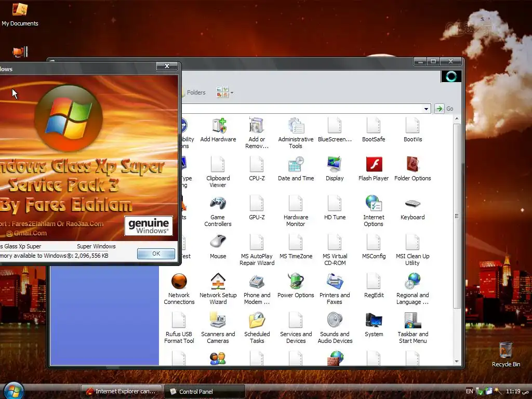The width and height of the screenshot is (532, 399).
Task: Open the System applet
Action: [x=374, y=325]
